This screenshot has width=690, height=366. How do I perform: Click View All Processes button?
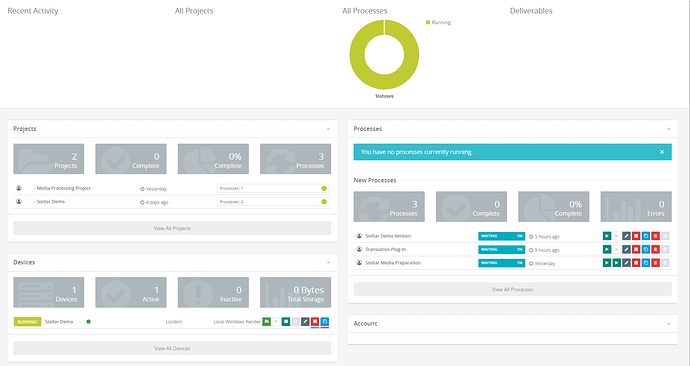tap(513, 289)
